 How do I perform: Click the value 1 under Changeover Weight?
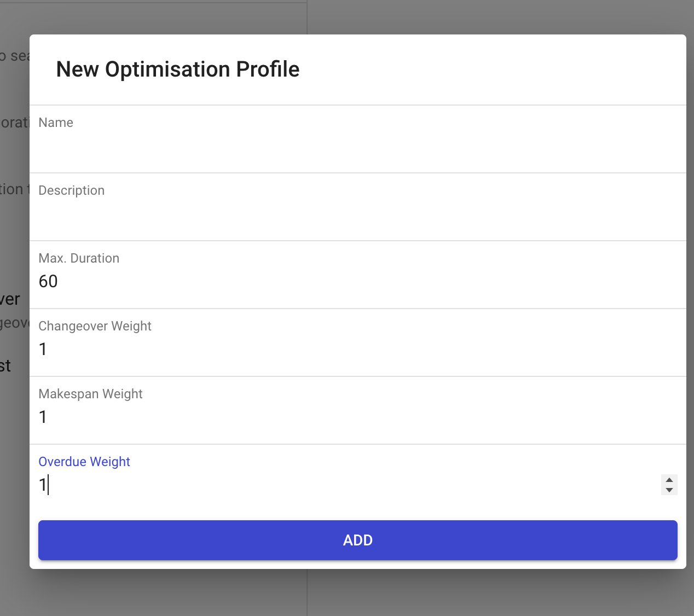[43, 349]
